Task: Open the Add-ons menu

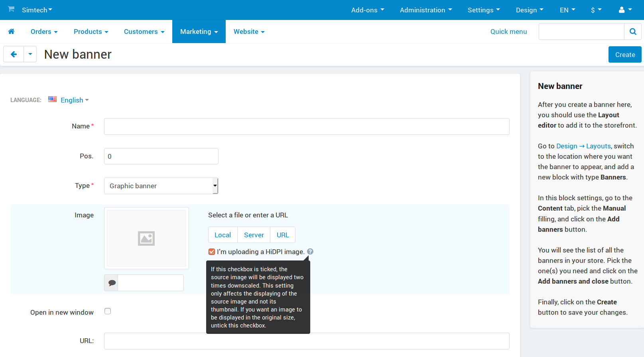Action: click(368, 10)
